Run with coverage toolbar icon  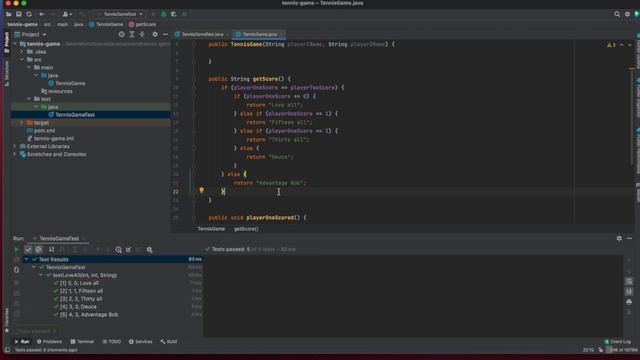[x=174, y=14]
